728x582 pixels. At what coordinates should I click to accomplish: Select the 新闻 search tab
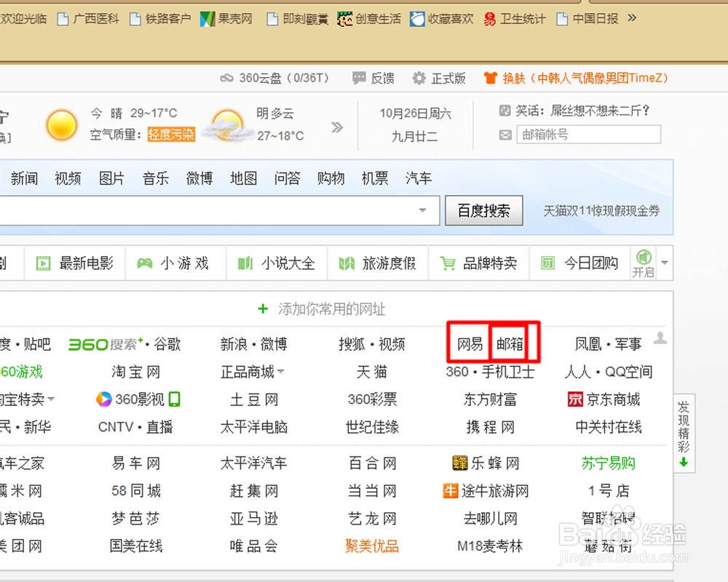click(x=24, y=178)
